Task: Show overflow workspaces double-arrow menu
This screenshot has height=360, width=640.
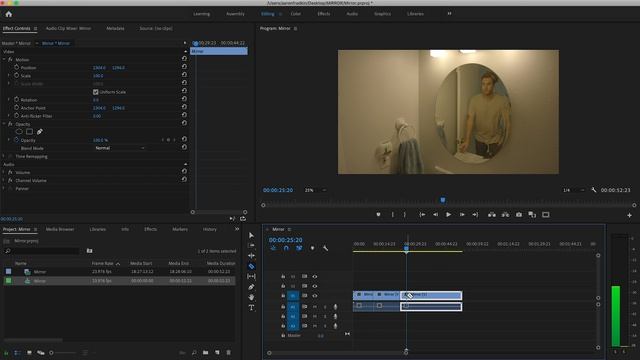Action: pos(449,13)
